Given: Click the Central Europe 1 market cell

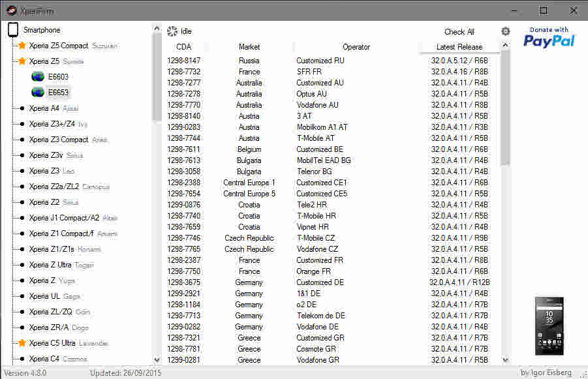Looking at the screenshot, I should point(249,183).
